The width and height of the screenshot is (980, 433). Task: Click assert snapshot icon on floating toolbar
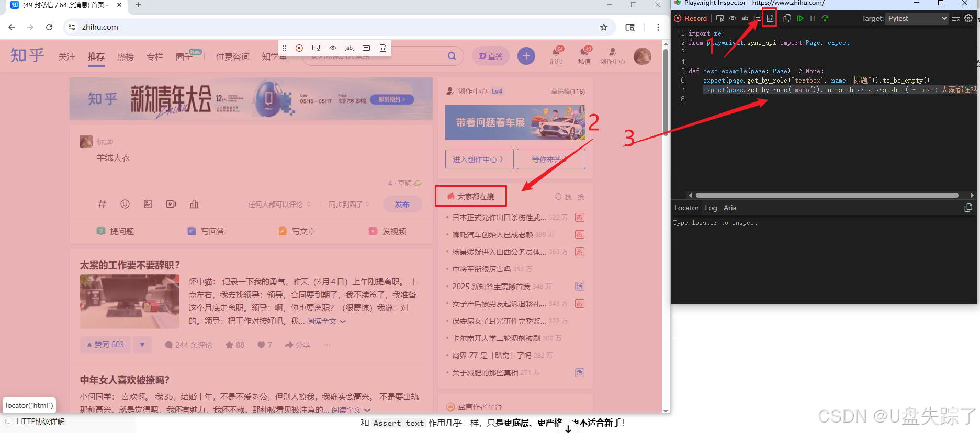tap(383, 48)
